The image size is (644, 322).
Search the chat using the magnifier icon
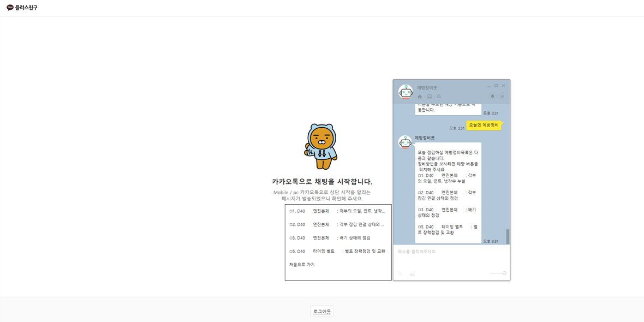point(439,97)
